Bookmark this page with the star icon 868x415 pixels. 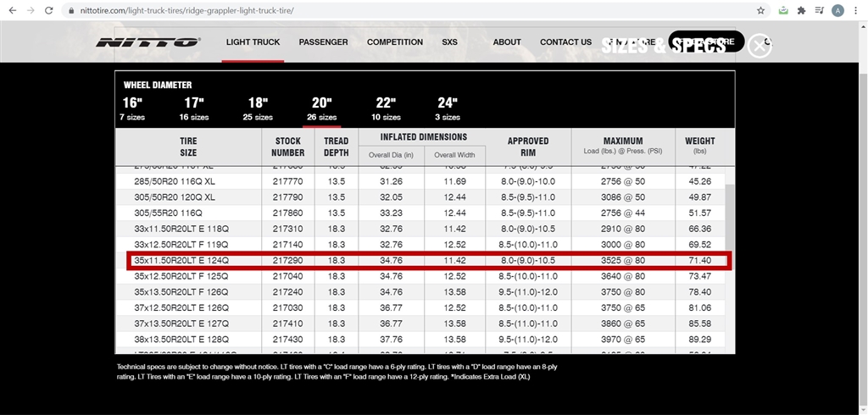760,10
